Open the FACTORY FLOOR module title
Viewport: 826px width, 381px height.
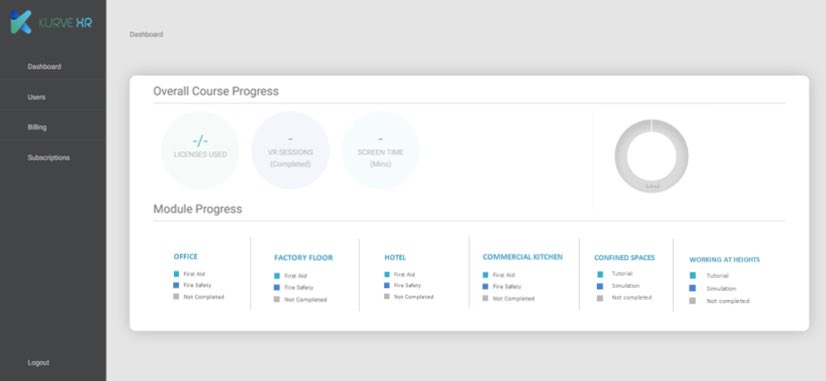pyautogui.click(x=303, y=258)
